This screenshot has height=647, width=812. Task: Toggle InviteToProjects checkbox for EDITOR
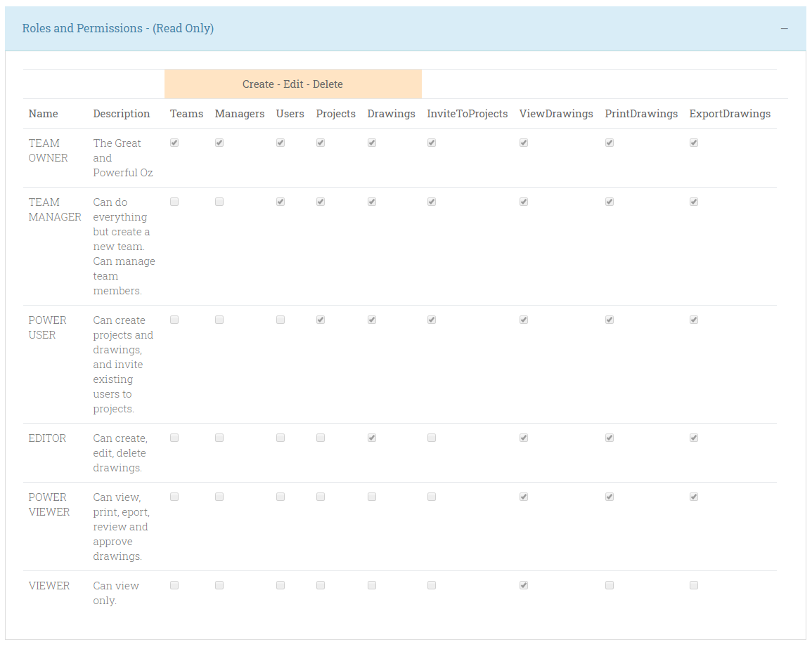pyautogui.click(x=432, y=438)
